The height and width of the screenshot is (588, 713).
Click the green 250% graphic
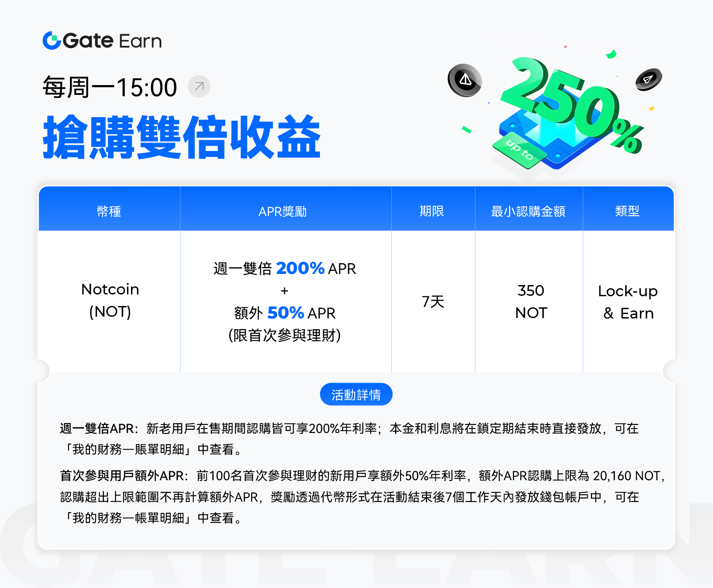(x=570, y=105)
